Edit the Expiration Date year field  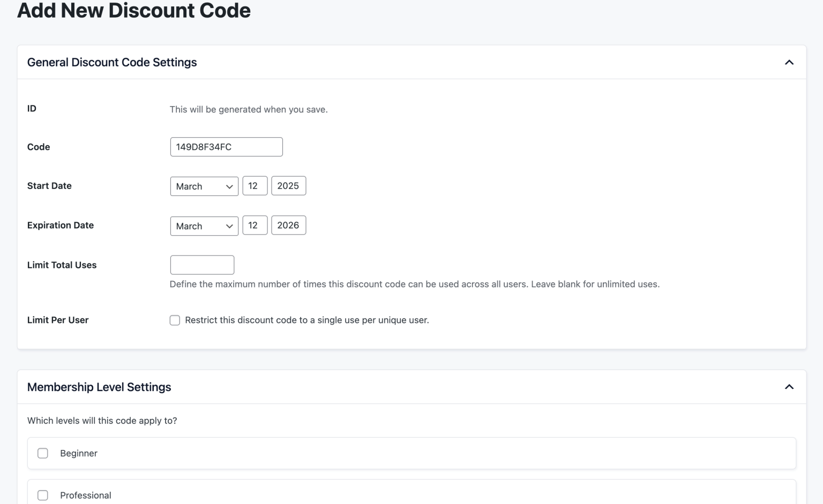pos(288,225)
